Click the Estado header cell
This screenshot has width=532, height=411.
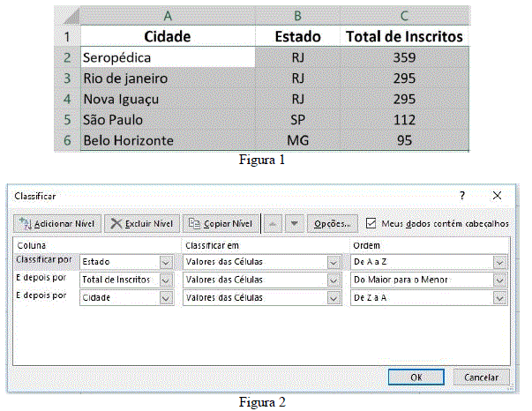[x=297, y=37]
